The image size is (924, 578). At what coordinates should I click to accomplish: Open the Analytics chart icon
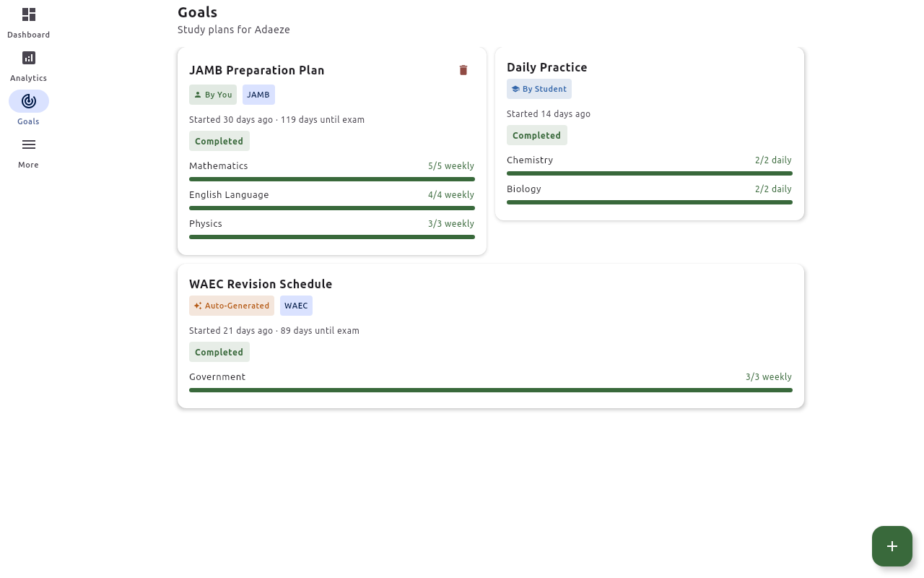pos(29,59)
